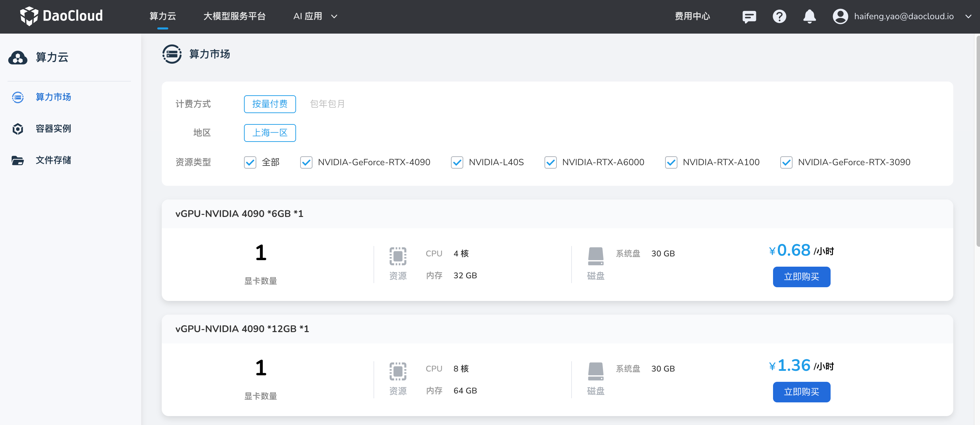Uncheck the 全部 resource type checkbox
The width and height of the screenshot is (980, 425).
tap(250, 162)
